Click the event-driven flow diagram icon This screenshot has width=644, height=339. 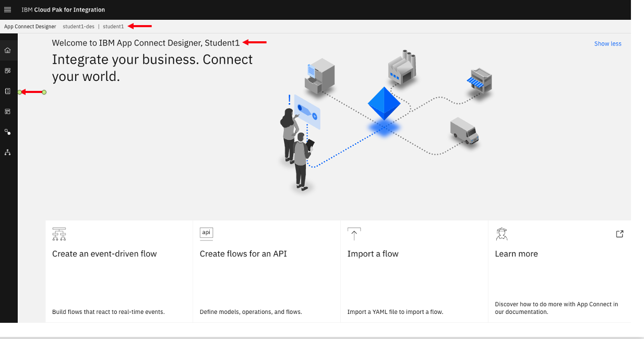[59, 234]
